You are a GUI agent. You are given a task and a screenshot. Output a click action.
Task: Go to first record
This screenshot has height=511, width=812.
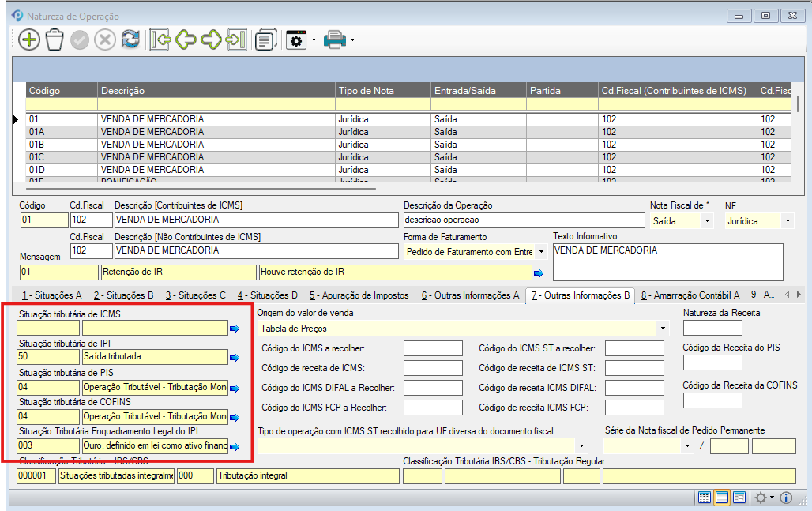(x=160, y=39)
